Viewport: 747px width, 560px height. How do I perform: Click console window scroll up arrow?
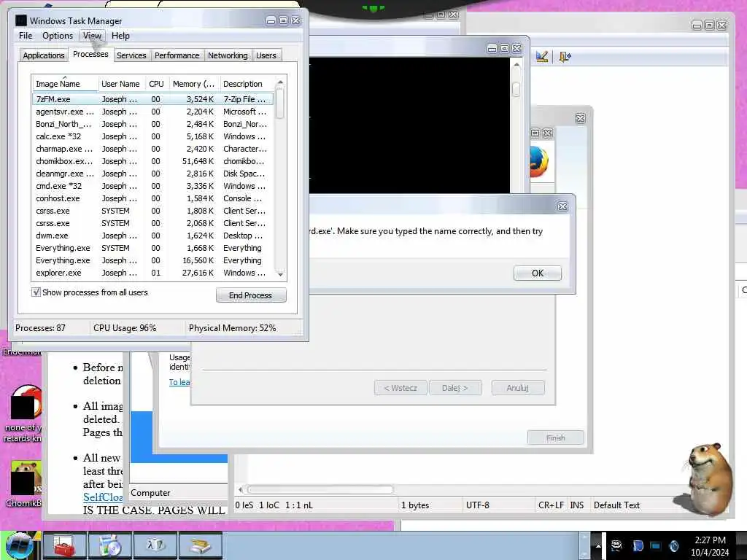[516, 64]
